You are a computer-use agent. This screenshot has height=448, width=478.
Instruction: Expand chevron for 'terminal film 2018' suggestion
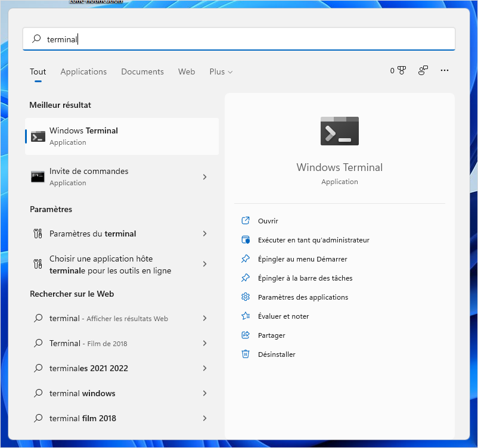[204, 418]
